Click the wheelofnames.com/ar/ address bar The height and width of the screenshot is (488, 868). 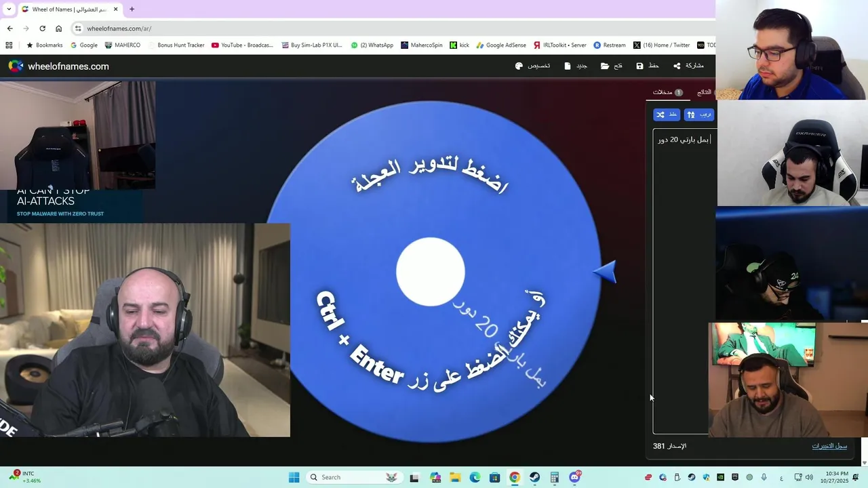(393, 28)
